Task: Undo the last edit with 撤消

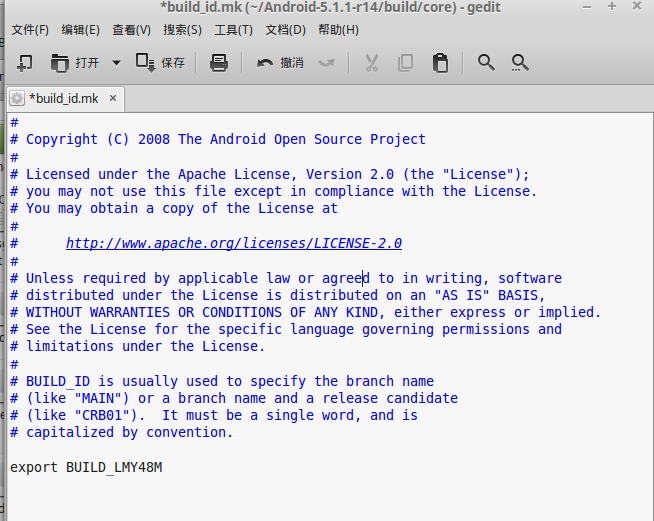Action: coord(280,63)
